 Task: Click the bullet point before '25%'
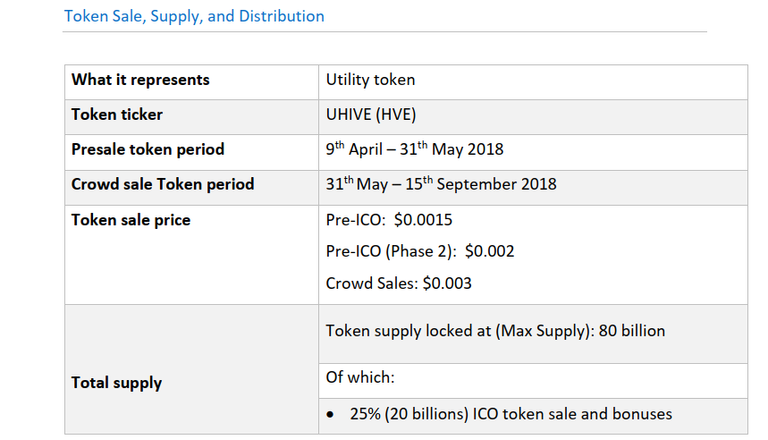click(x=331, y=414)
